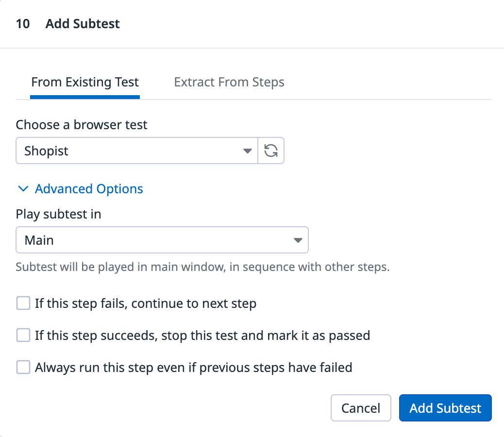Switch to From Existing Test tab
Image resolution: width=504 pixels, height=437 pixels.
(x=85, y=83)
